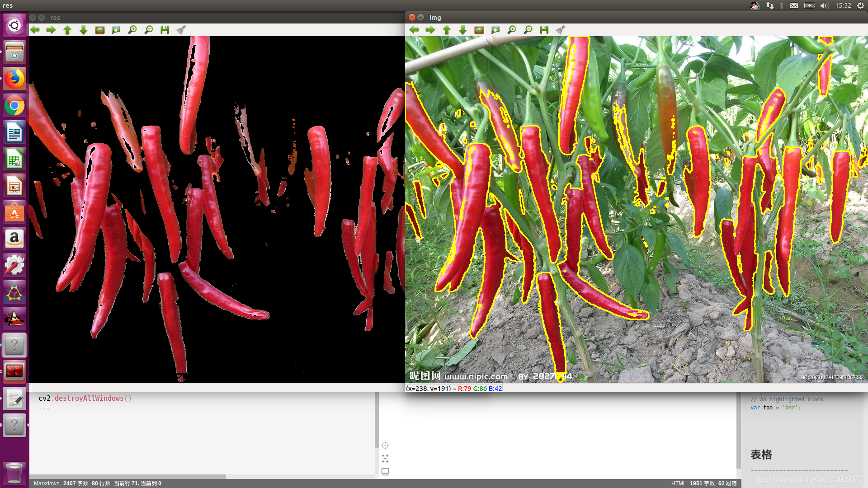Open text editor pencil icon in dock
868x488 pixels.
[14, 399]
